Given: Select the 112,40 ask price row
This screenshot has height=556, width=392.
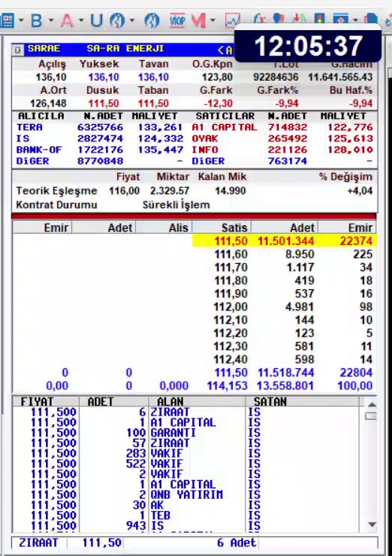Looking at the screenshot, I should pos(285,360).
